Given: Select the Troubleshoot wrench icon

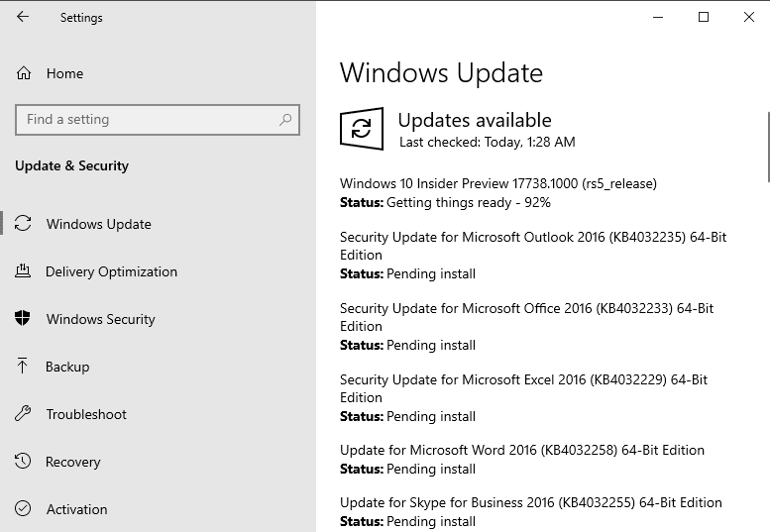Looking at the screenshot, I should [x=23, y=414].
